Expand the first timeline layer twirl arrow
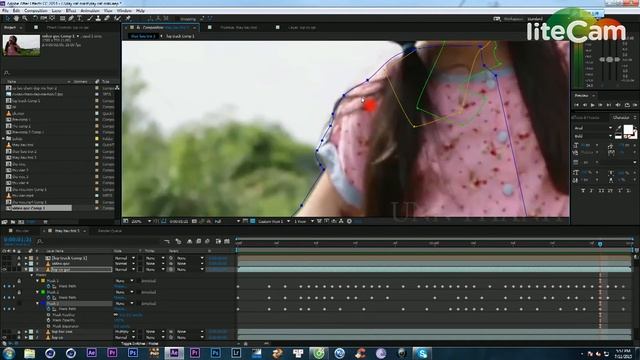This screenshot has height=360, width=640. [26, 258]
